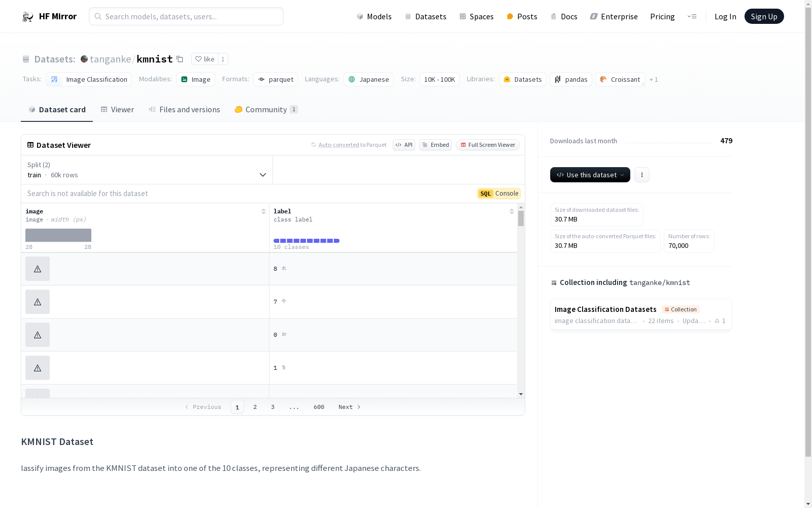The height and width of the screenshot is (508, 812).
Task: Expand the Use this dataset dropdown
Action: (x=590, y=175)
